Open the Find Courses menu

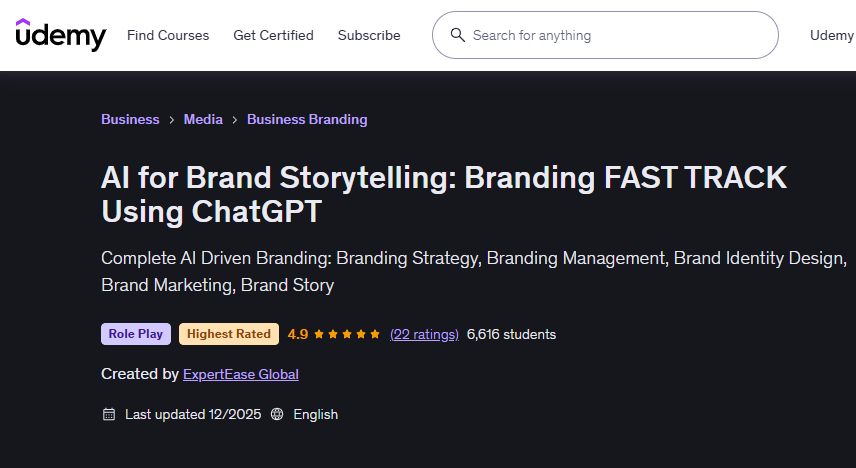tap(168, 35)
